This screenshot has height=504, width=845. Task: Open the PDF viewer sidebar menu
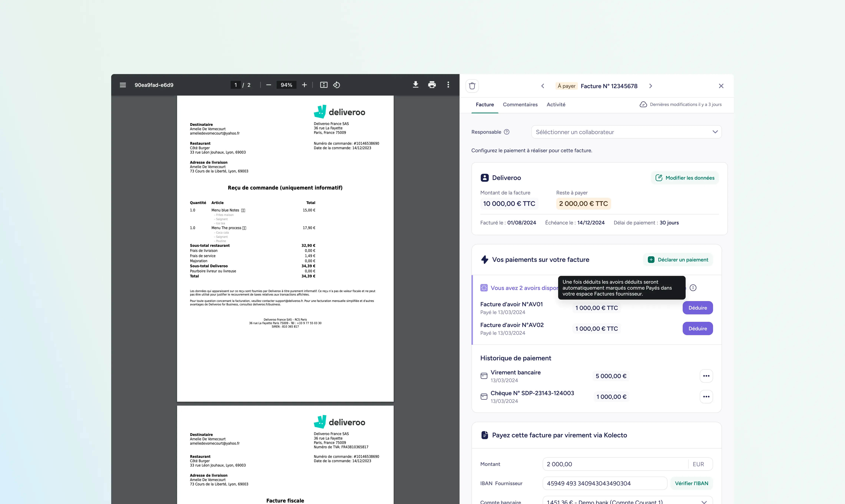click(123, 85)
